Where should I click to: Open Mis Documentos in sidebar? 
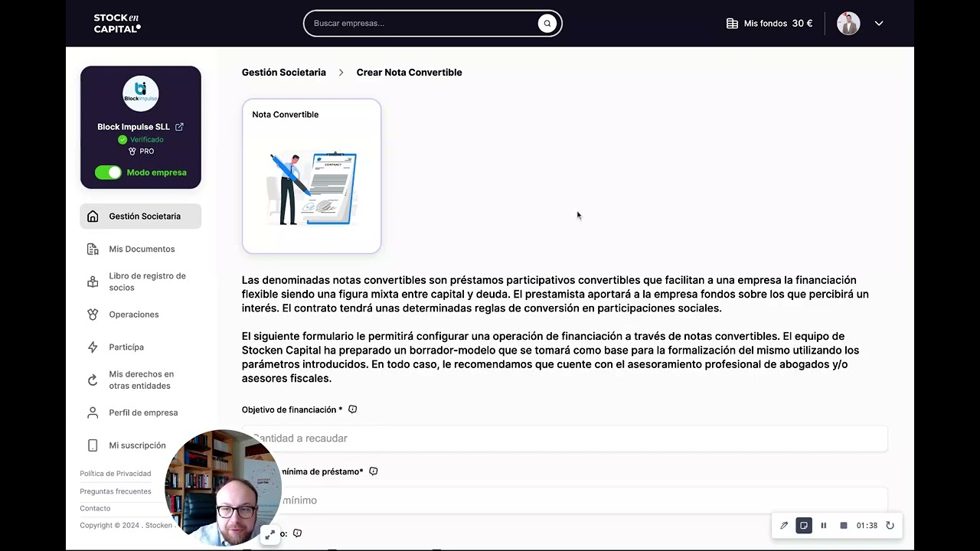(141, 249)
